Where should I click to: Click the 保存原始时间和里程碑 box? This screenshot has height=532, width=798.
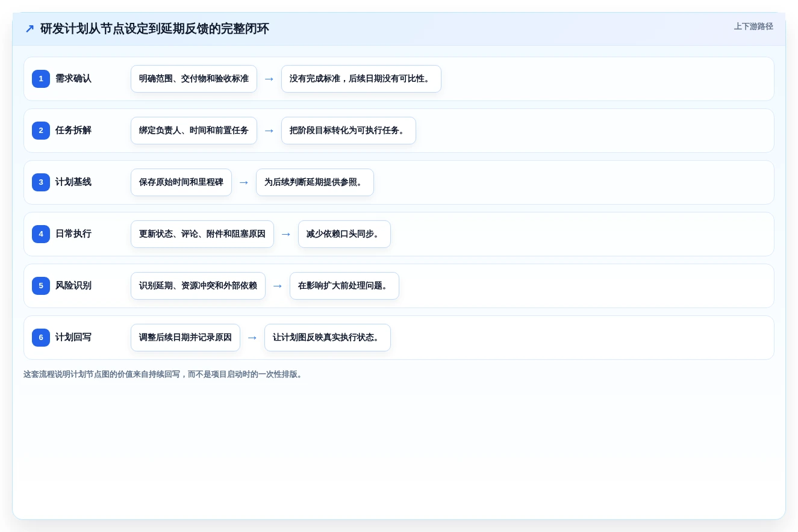coord(181,182)
